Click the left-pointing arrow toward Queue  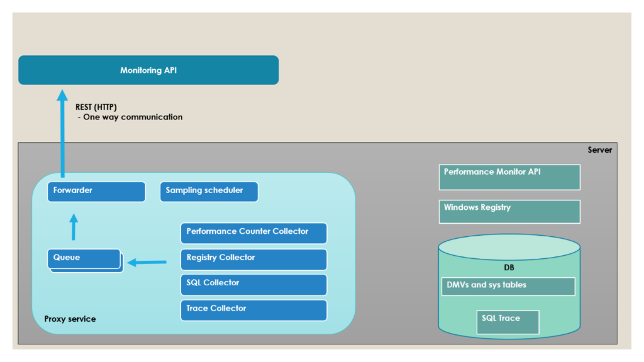[147, 262]
